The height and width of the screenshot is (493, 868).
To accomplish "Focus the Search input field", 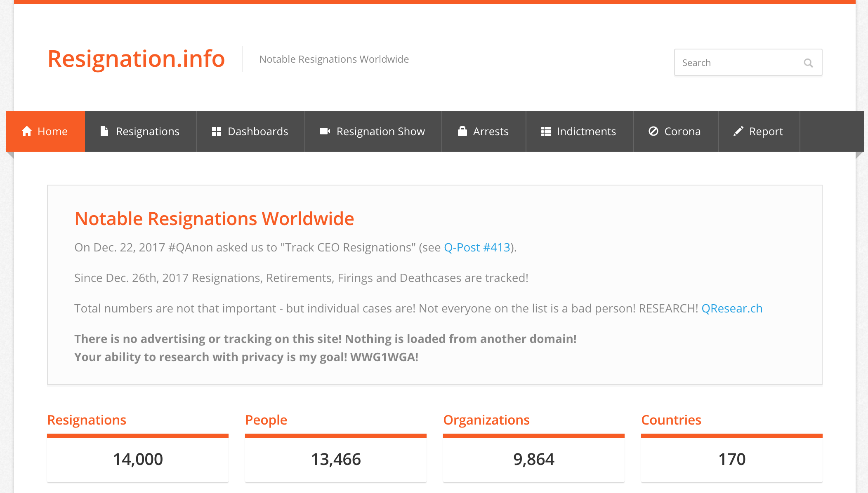I will tap(748, 62).
